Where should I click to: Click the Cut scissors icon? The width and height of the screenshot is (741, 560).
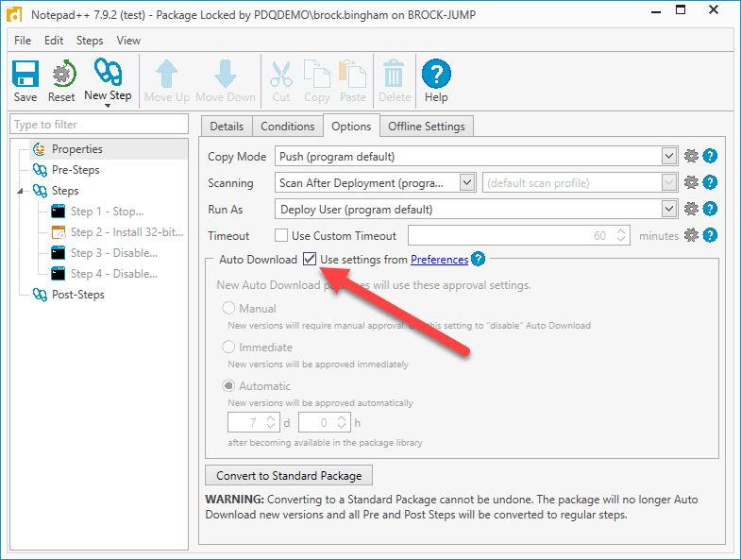281,75
